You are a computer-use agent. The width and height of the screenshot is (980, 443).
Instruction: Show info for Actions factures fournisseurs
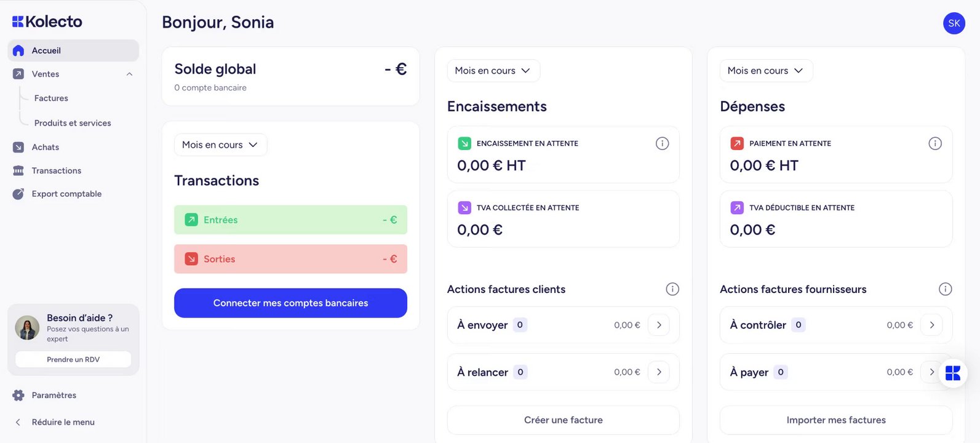pos(945,289)
